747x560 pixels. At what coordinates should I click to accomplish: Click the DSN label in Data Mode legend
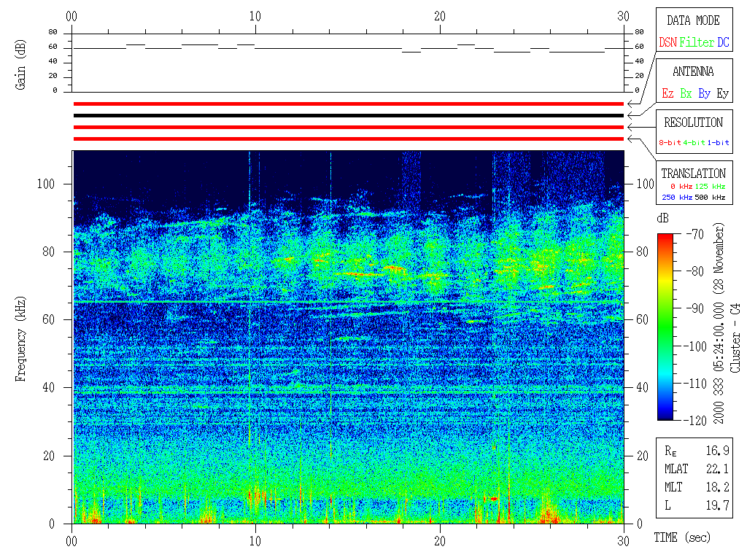tap(667, 43)
